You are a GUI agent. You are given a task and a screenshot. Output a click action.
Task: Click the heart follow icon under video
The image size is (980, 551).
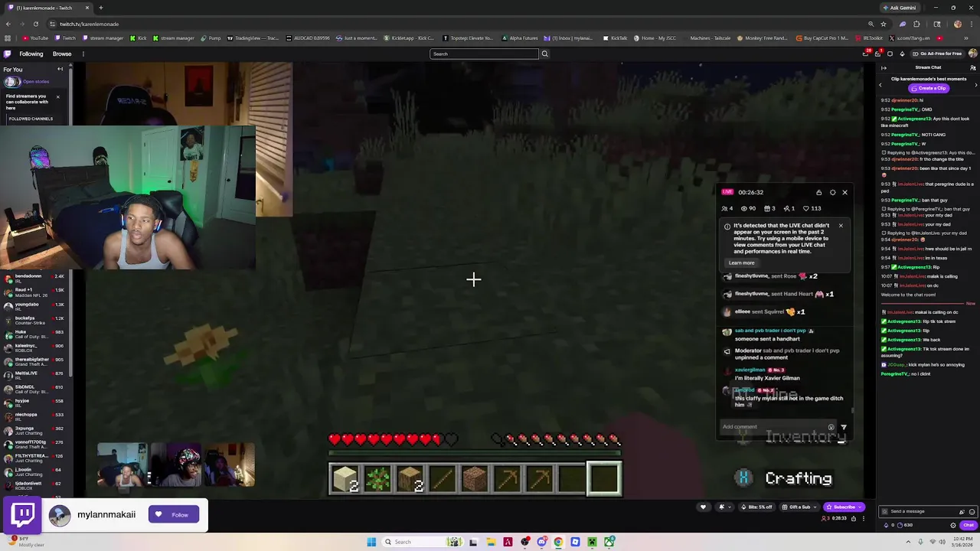point(703,507)
